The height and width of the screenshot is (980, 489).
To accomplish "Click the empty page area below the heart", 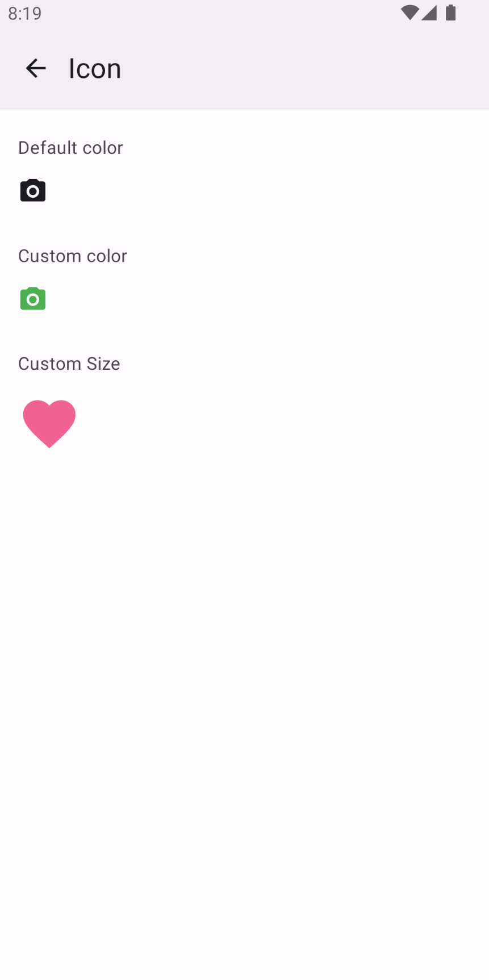I will tap(244, 710).
